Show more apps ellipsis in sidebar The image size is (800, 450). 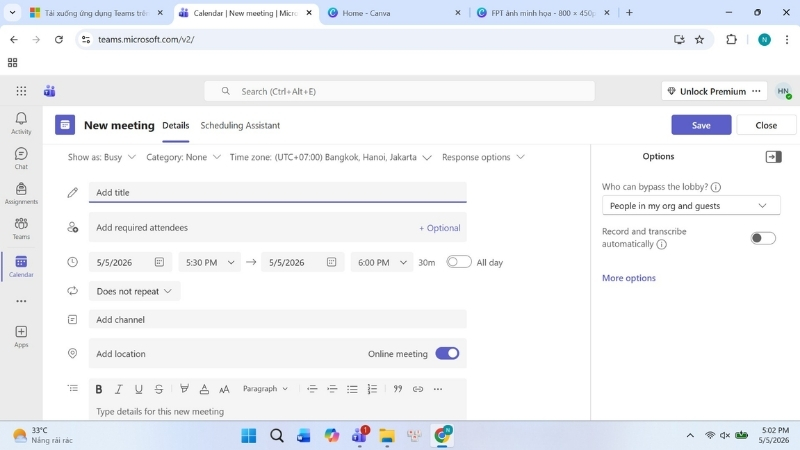pyautogui.click(x=21, y=301)
